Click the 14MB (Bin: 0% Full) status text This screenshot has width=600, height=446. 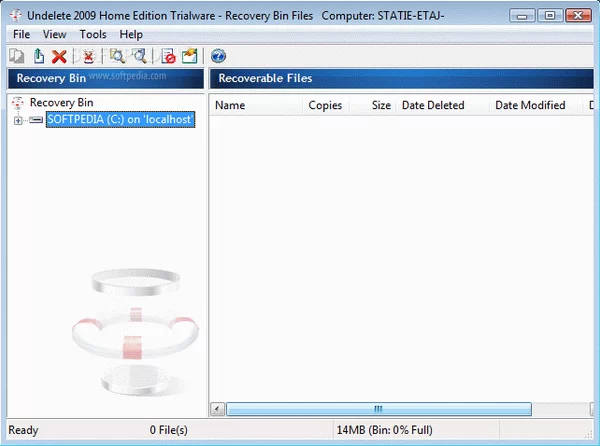[x=385, y=430]
